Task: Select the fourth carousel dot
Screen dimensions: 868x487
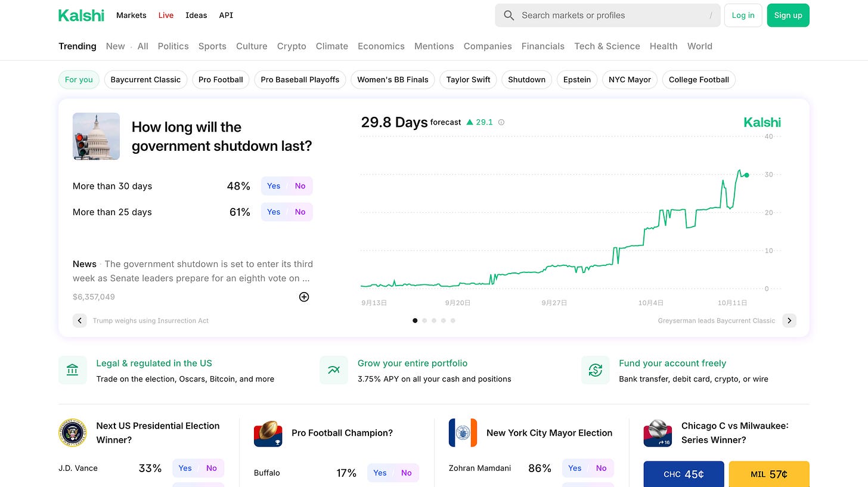Action: pyautogui.click(x=444, y=321)
